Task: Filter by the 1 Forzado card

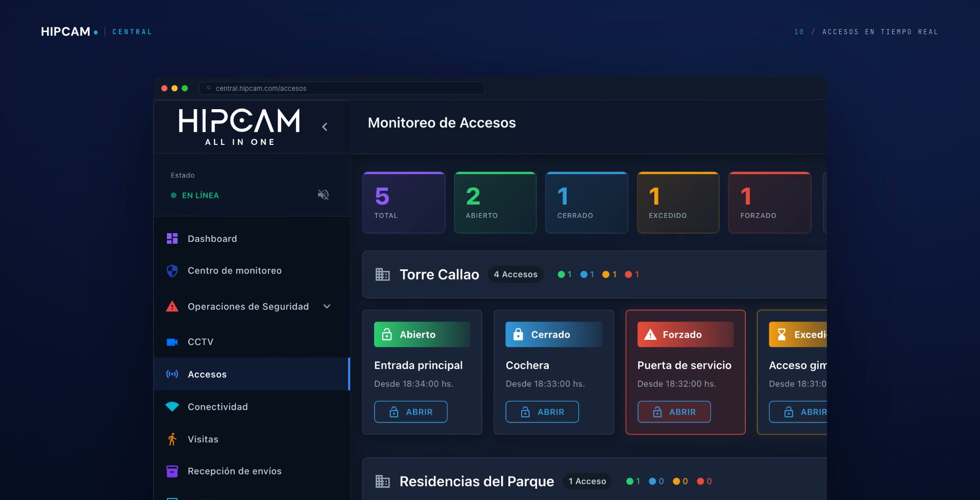Action: [769, 203]
